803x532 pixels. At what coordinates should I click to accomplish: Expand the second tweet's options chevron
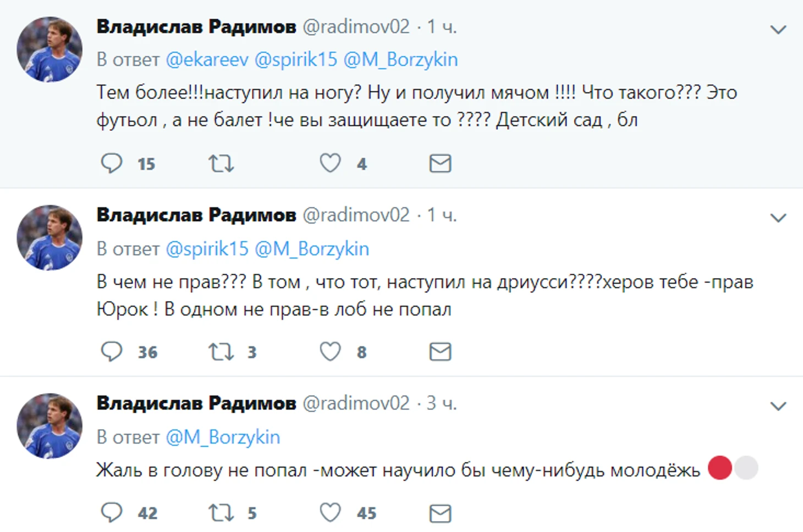pos(778,218)
